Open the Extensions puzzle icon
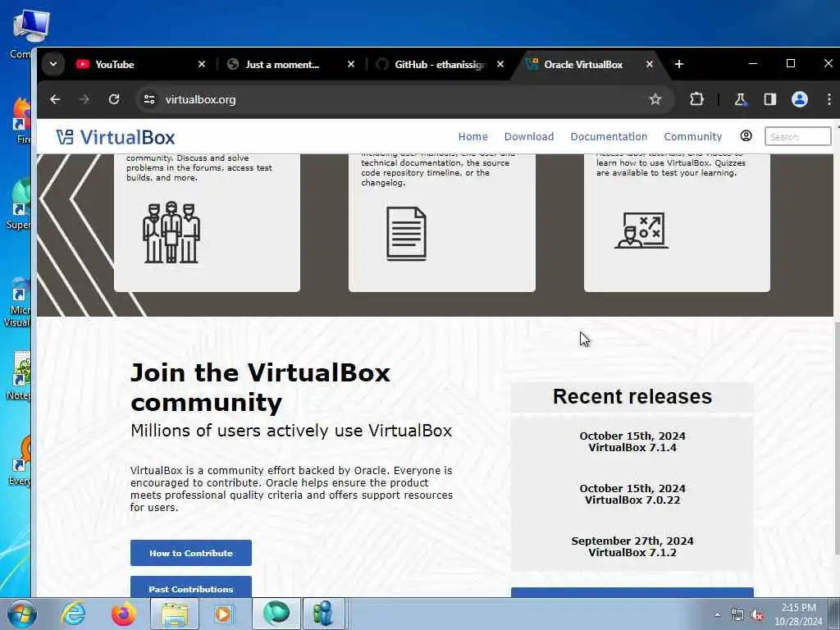This screenshot has height=630, width=840. pos(696,99)
